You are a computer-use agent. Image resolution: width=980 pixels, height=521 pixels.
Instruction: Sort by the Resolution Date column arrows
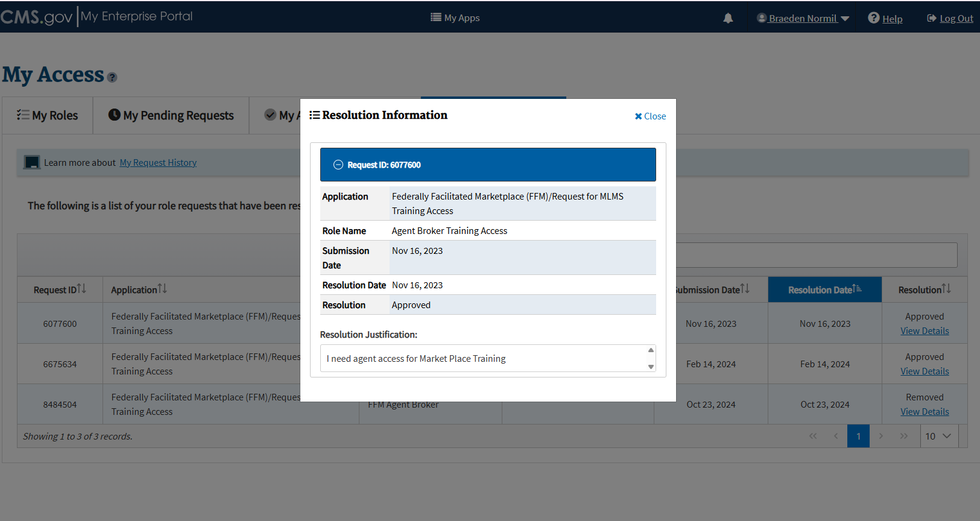(x=857, y=289)
